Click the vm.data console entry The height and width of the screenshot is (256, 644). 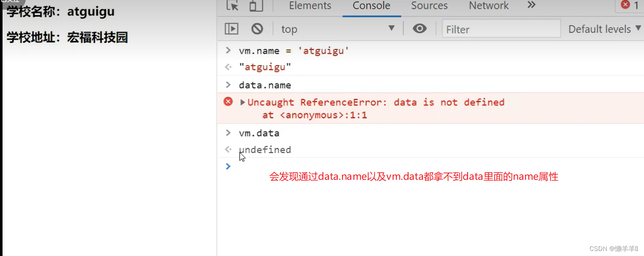click(259, 133)
